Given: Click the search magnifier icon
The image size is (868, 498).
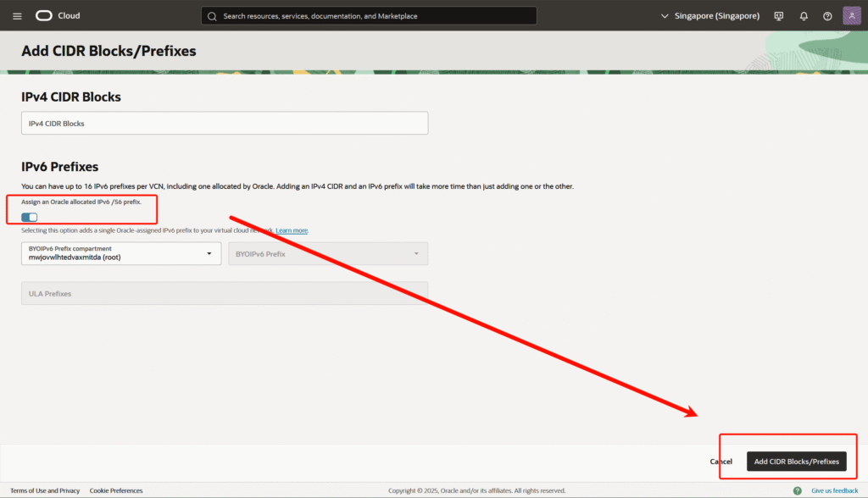Looking at the screenshot, I should pyautogui.click(x=212, y=16).
